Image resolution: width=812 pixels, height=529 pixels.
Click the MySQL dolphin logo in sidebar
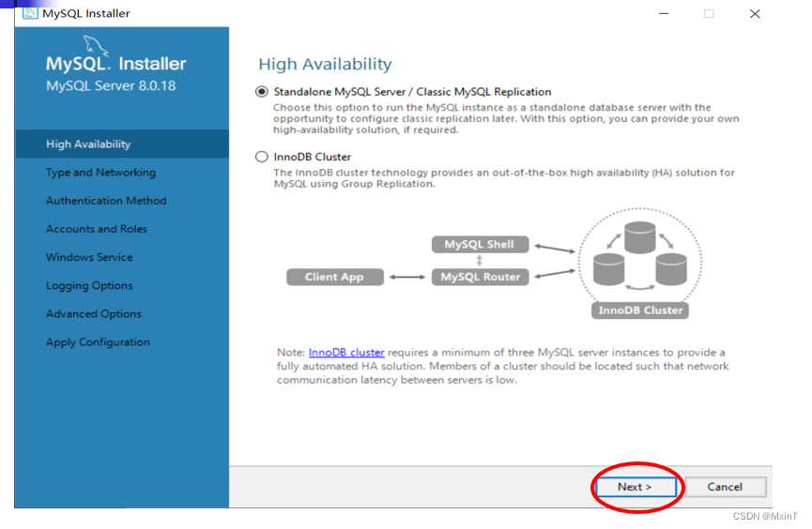coord(96,46)
